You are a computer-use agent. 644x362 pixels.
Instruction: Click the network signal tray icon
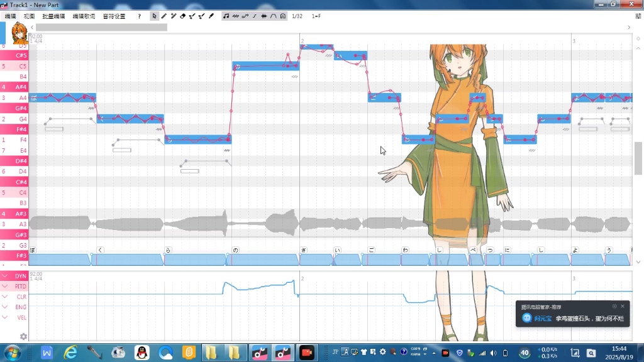(x=482, y=353)
